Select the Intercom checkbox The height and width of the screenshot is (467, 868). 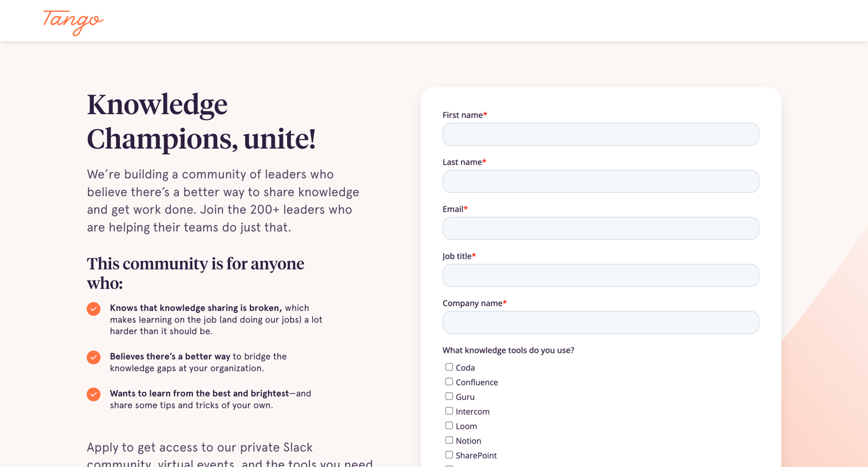449,411
